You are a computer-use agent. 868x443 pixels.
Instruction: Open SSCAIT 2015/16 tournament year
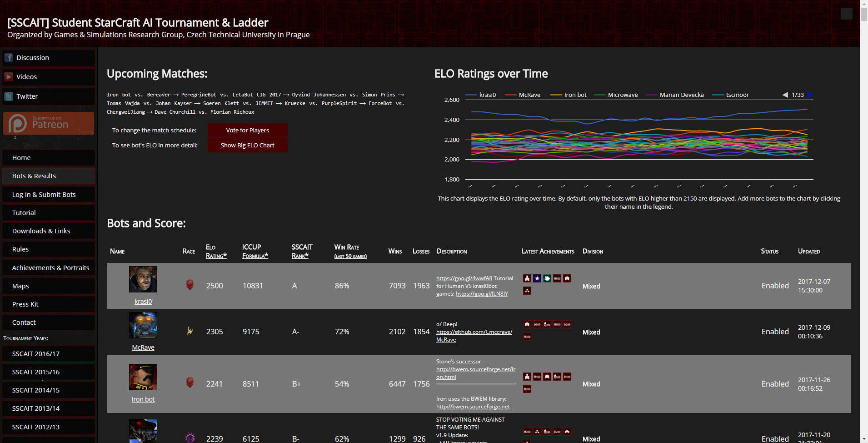coord(49,372)
